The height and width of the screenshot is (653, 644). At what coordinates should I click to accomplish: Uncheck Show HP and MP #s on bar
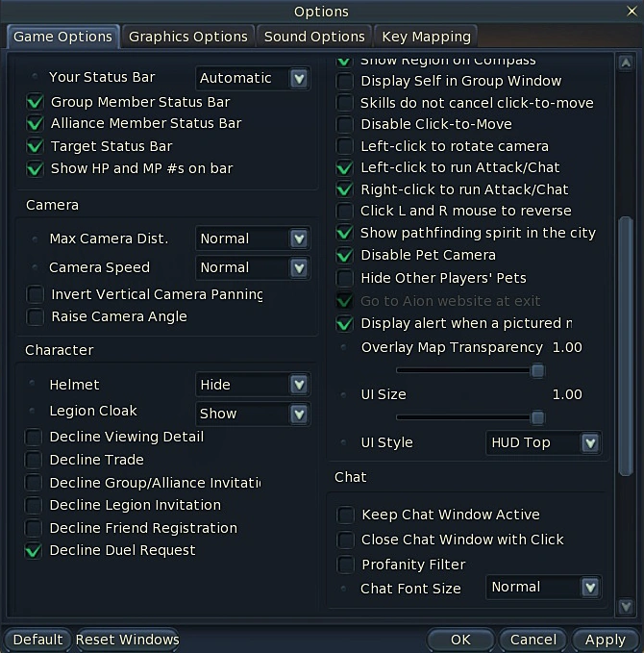tap(35, 169)
